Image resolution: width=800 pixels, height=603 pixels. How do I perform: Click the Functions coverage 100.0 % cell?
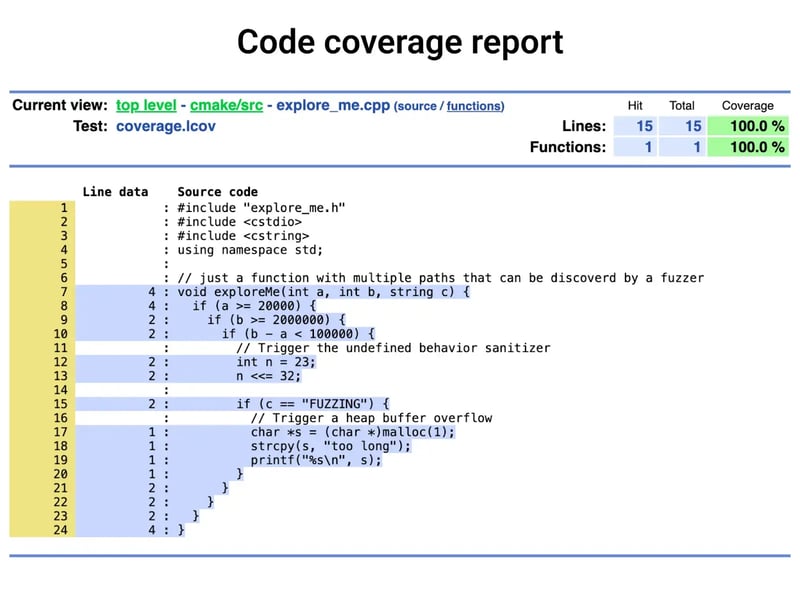click(x=748, y=147)
